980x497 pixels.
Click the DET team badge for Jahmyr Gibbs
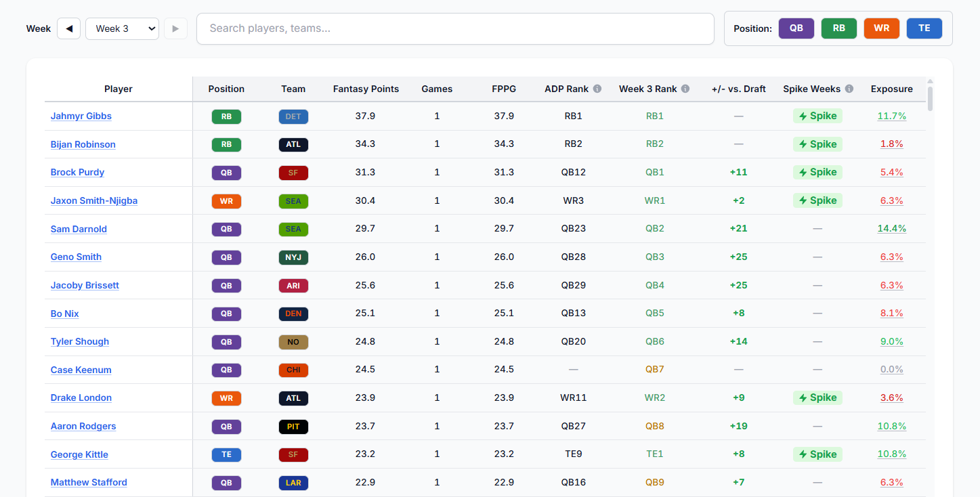(x=293, y=116)
